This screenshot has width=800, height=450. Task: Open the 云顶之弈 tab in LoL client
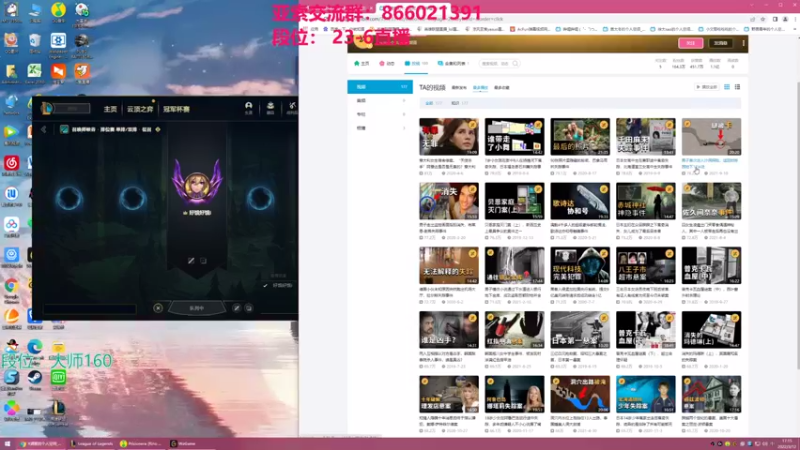140,109
